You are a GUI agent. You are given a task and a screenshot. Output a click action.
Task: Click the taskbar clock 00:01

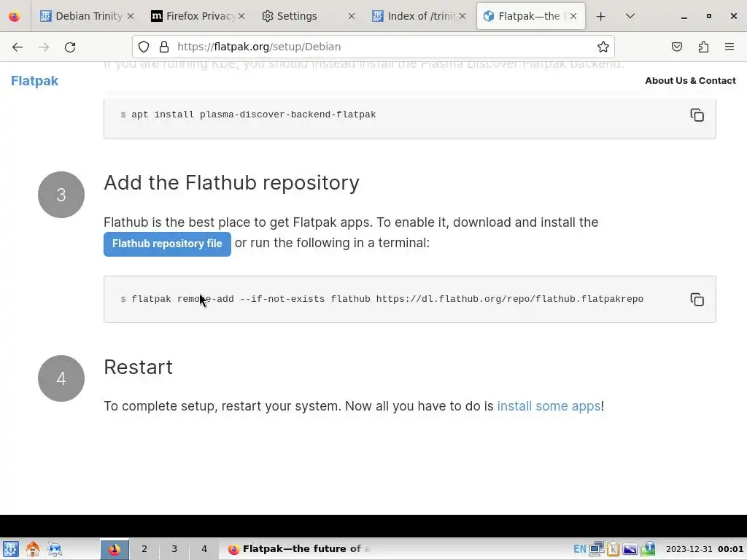(x=731, y=549)
